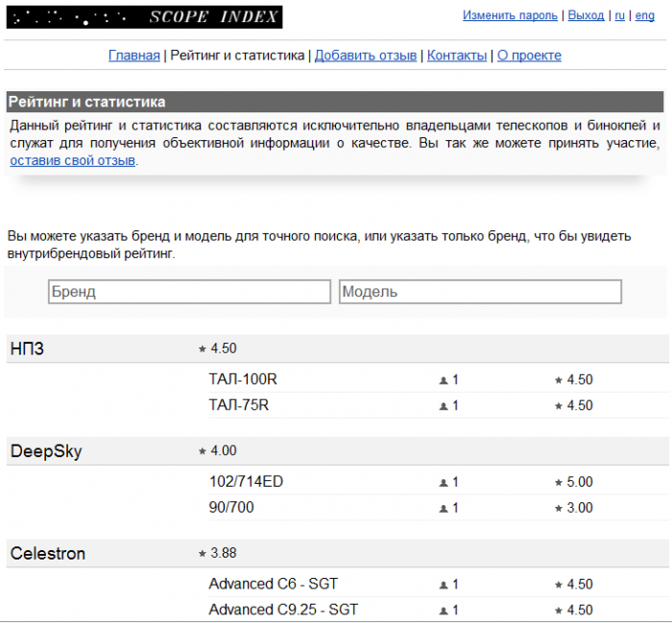Viewport: 672px width, 623px height.
Task: Click the 5.00 rating value for 102/714ED
Action: [x=580, y=482]
